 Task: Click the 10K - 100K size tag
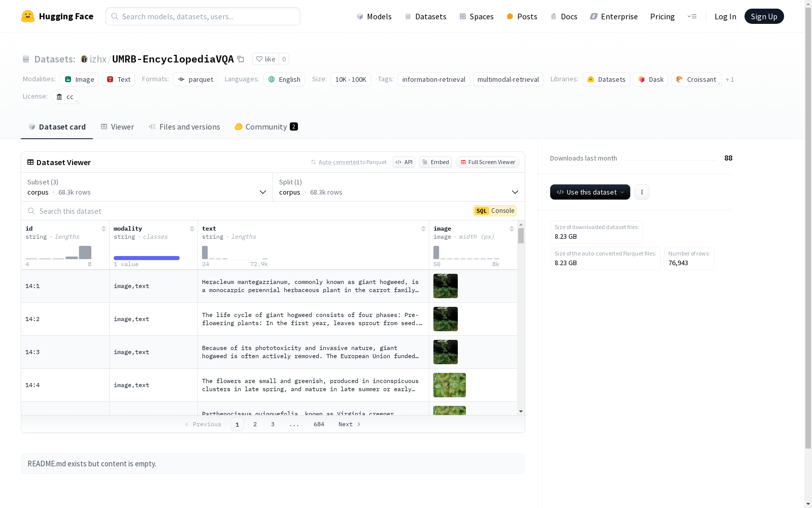[351, 79]
